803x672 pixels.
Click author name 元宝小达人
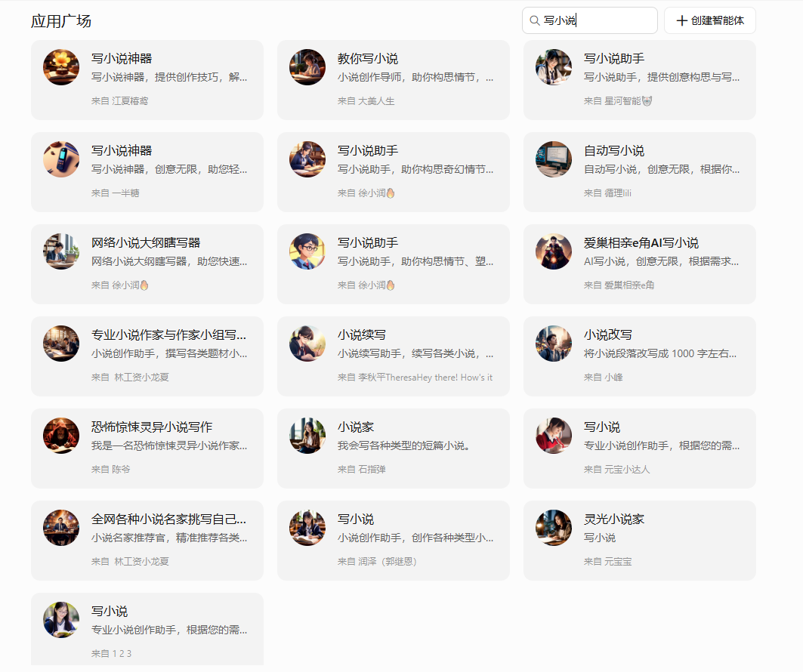pos(627,470)
